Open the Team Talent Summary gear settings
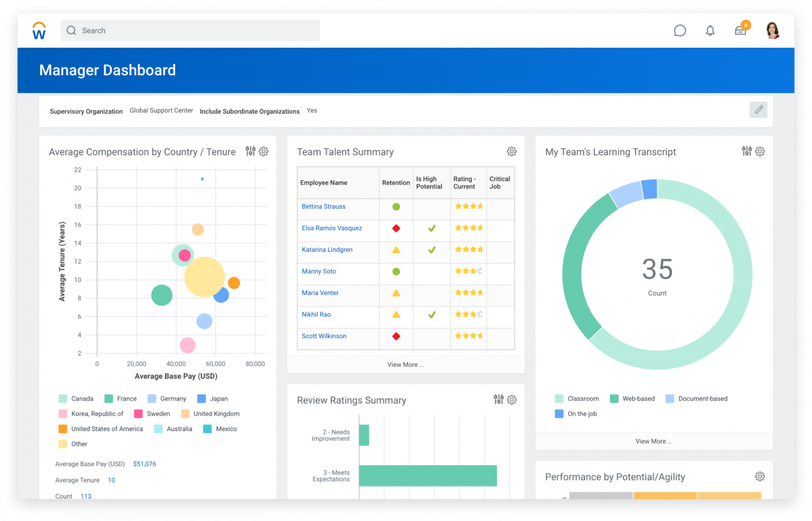 click(x=511, y=151)
